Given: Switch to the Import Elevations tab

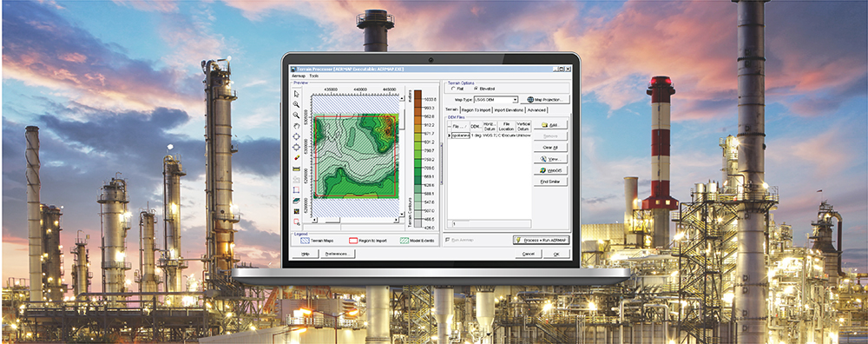Looking at the screenshot, I should click(x=509, y=110).
